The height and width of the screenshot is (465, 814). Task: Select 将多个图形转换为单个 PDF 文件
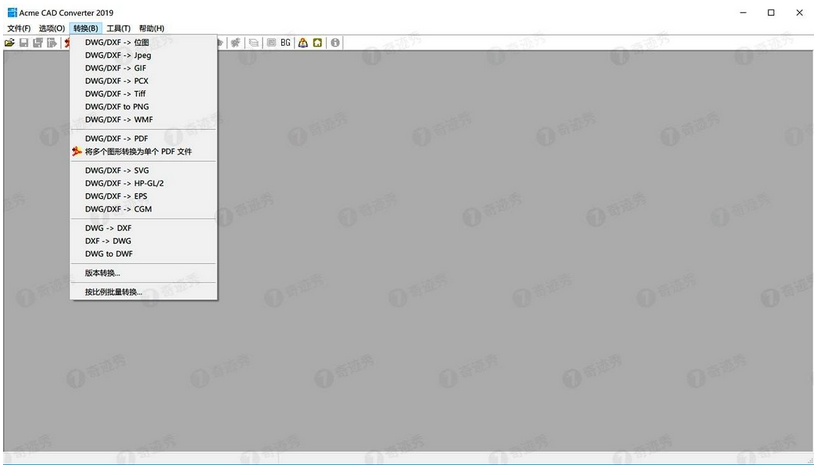point(143,152)
